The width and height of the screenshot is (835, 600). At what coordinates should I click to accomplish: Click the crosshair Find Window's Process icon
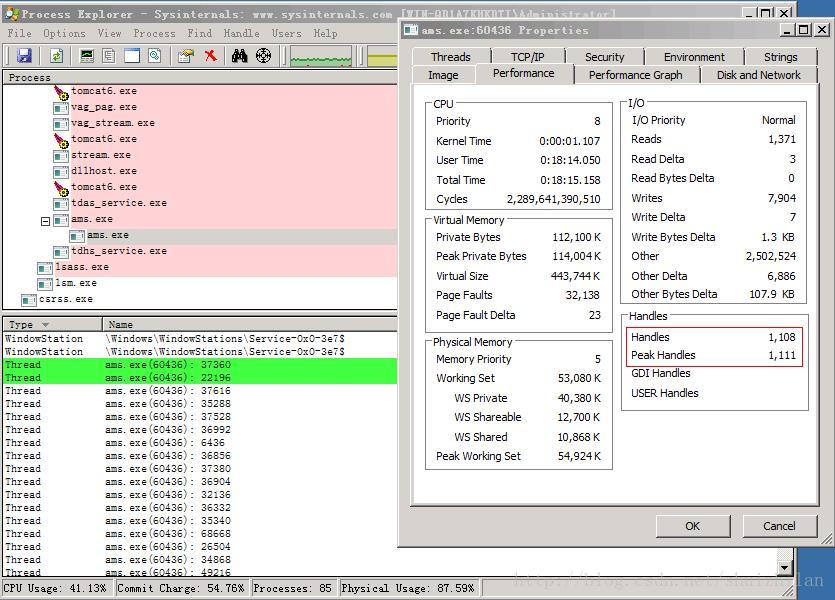[x=264, y=55]
